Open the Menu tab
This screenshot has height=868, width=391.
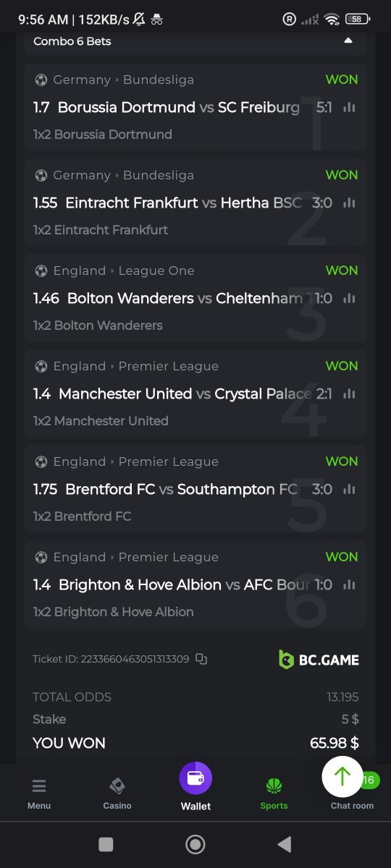coord(39,793)
